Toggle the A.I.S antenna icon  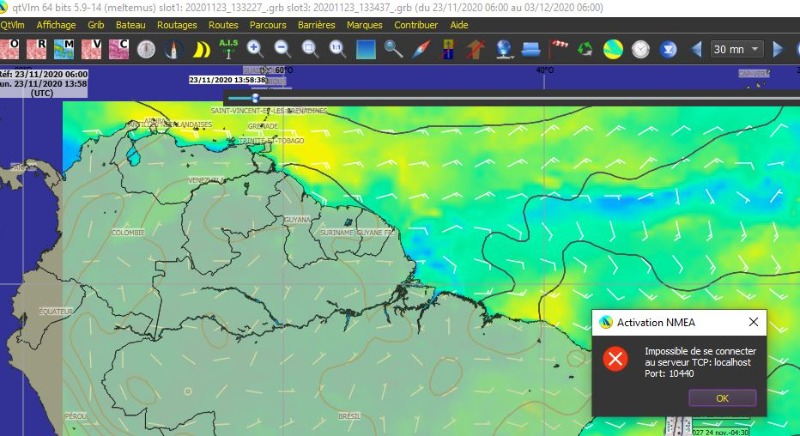[x=229, y=49]
